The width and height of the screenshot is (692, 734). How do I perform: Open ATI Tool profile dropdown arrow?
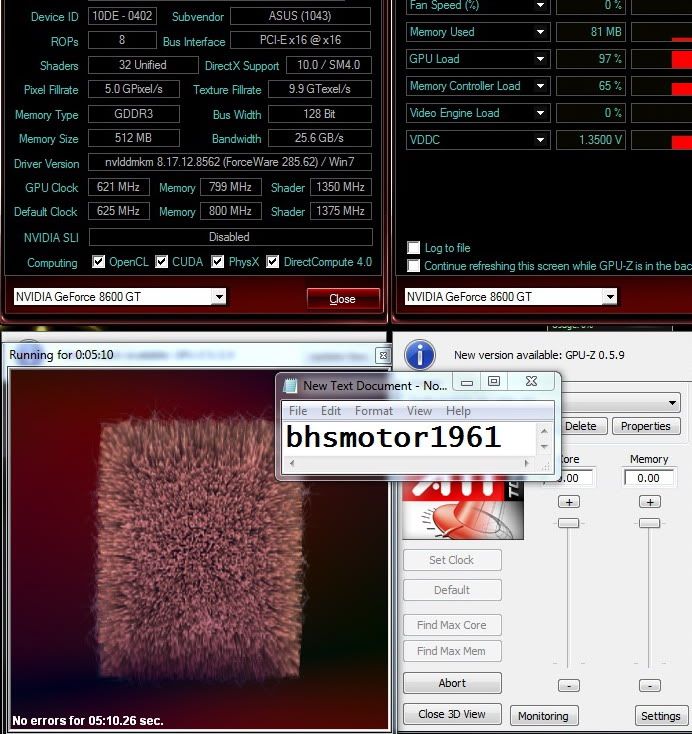(672, 403)
